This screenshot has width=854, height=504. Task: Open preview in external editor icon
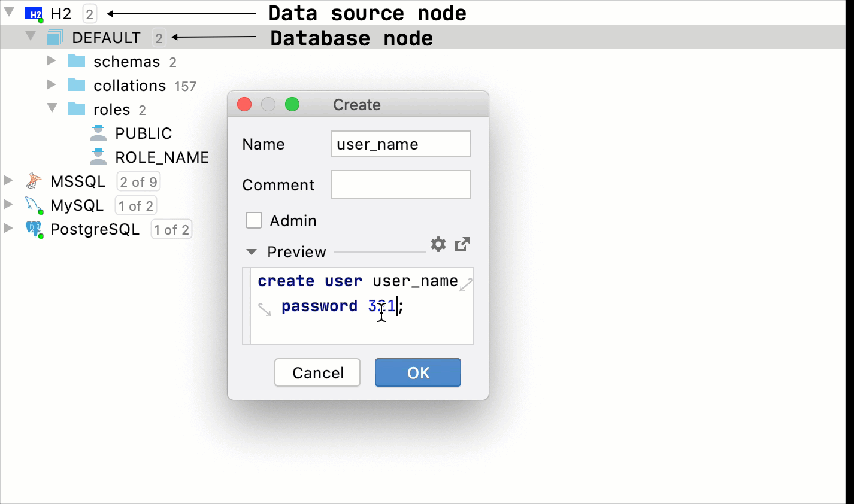coord(462,244)
